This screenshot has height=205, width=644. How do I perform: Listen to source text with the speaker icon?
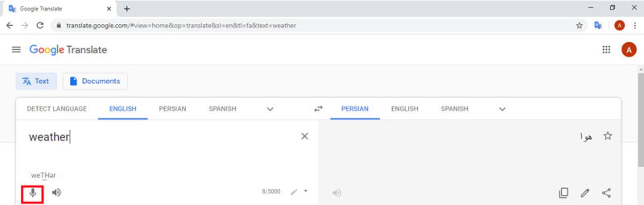pyautogui.click(x=56, y=193)
